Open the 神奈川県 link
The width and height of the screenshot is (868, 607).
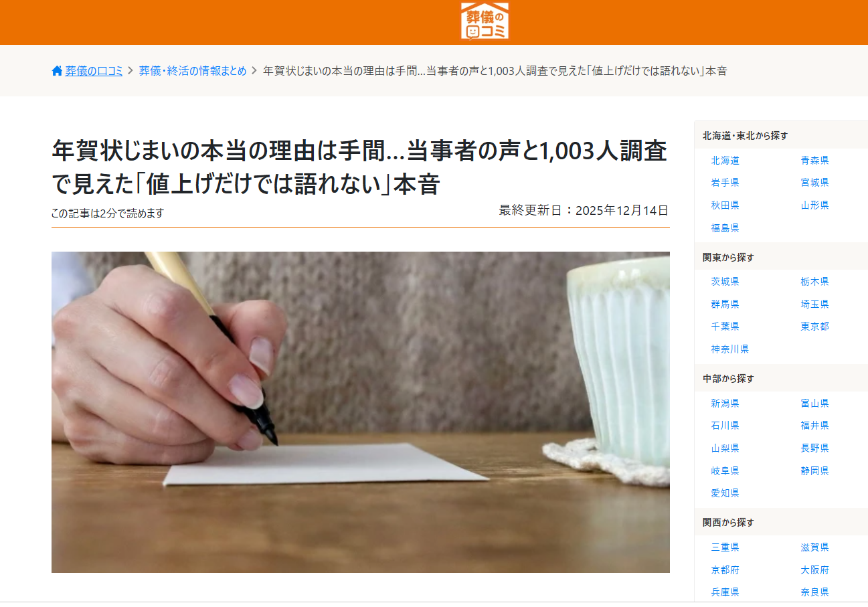729,349
